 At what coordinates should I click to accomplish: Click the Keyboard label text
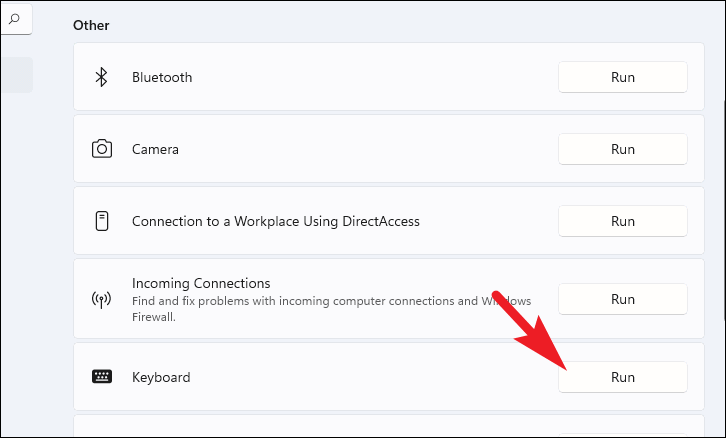(x=161, y=377)
